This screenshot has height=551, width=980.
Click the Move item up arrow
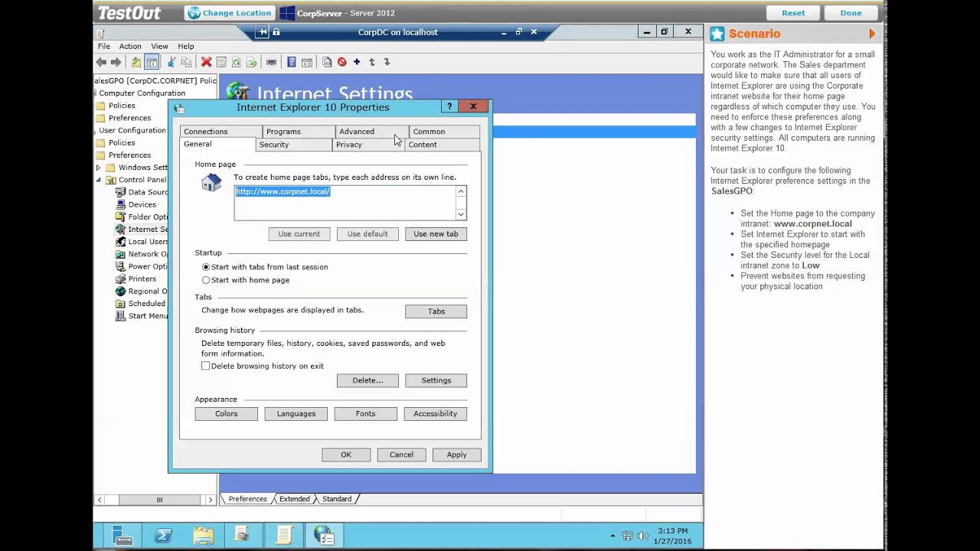click(372, 62)
